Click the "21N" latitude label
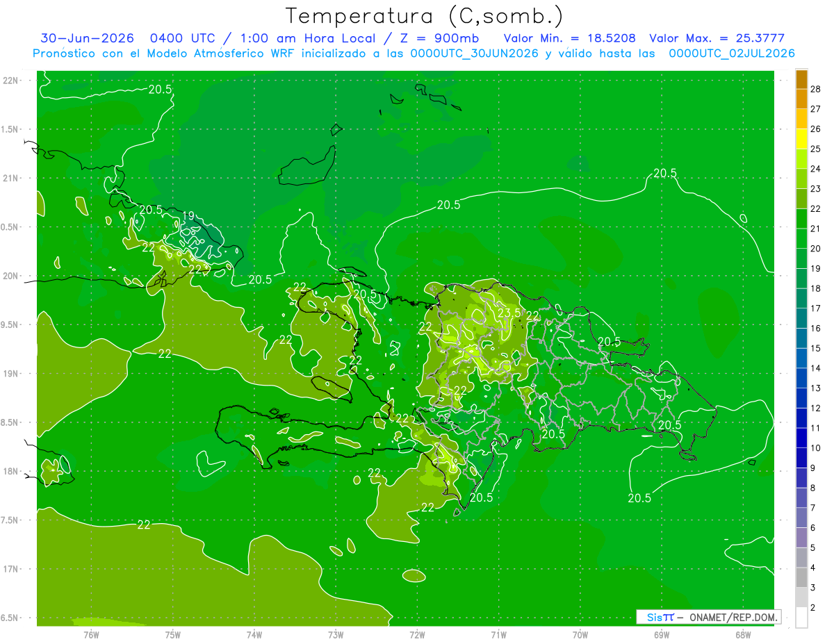 point(11,179)
